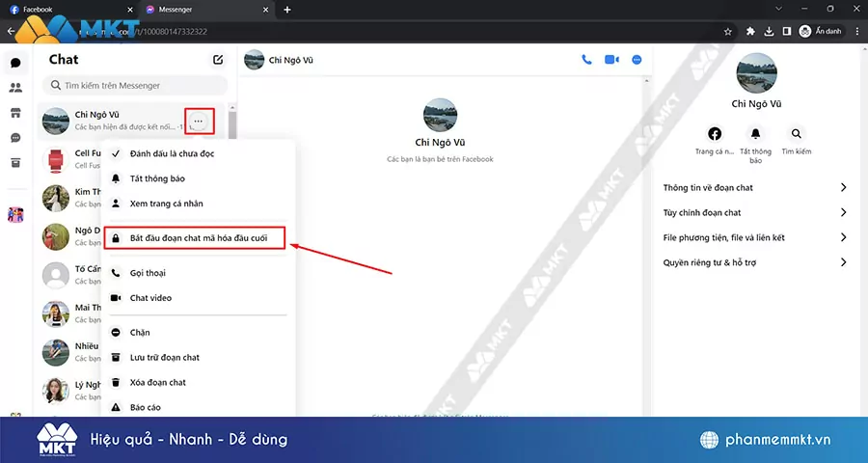The width and height of the screenshot is (868, 463).
Task: Bookmark page with the star icon
Action: click(x=728, y=32)
